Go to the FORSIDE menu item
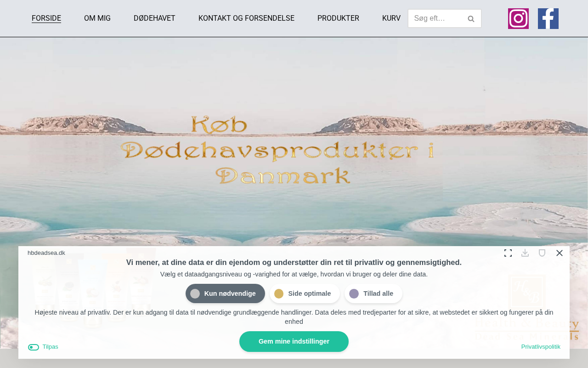This screenshot has height=368, width=588. pyautogui.click(x=46, y=18)
